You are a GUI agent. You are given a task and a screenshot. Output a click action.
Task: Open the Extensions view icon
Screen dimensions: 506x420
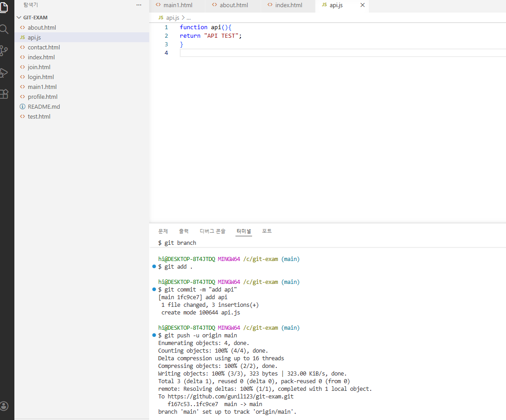pyautogui.click(x=4, y=94)
